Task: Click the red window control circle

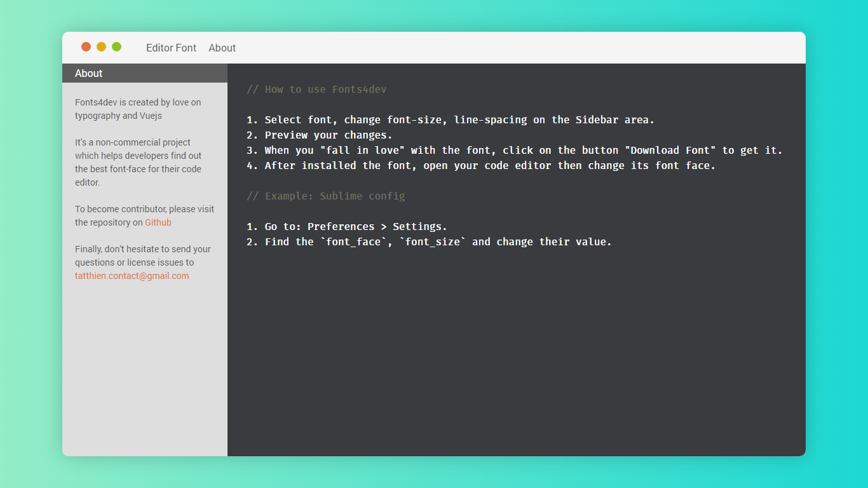Action: pyautogui.click(x=86, y=46)
